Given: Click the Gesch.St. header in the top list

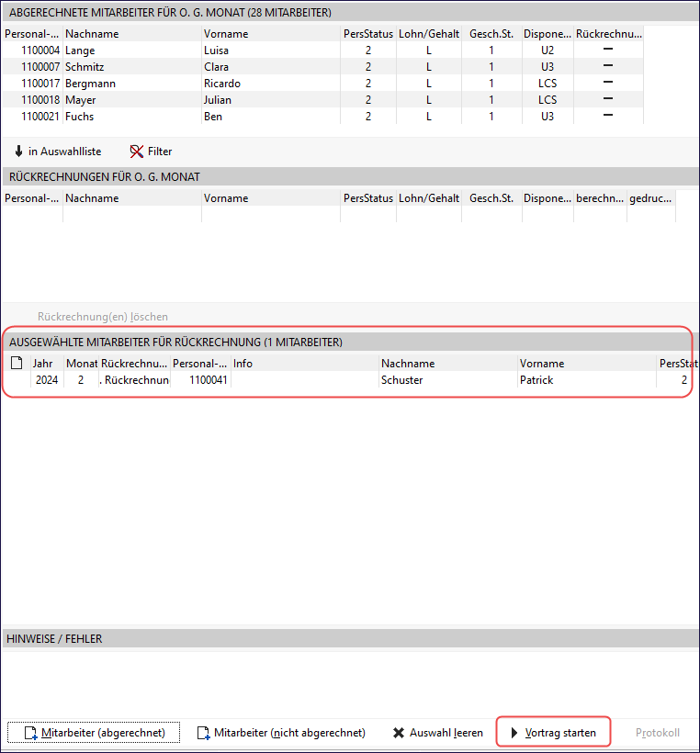Looking at the screenshot, I should (491, 34).
